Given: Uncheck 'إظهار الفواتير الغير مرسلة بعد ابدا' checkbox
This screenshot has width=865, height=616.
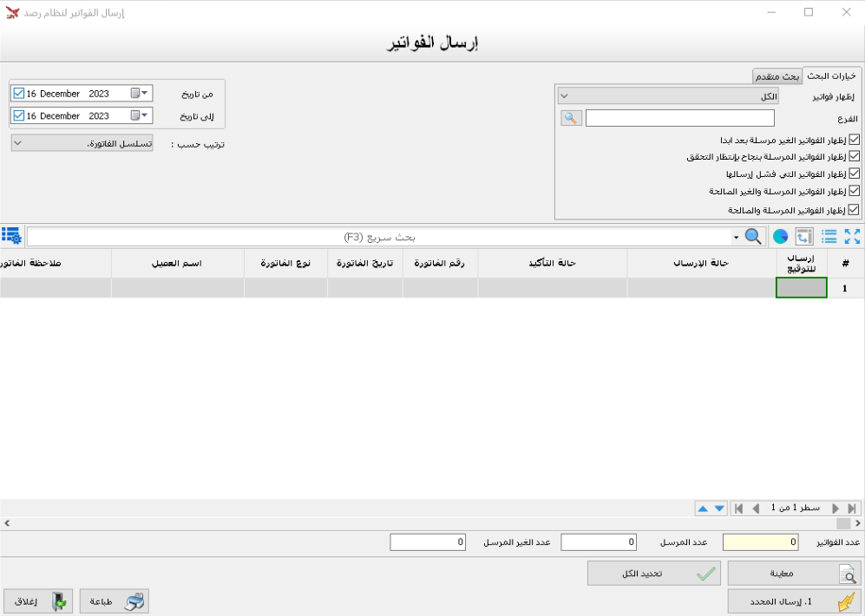Looking at the screenshot, I should coord(854,140).
